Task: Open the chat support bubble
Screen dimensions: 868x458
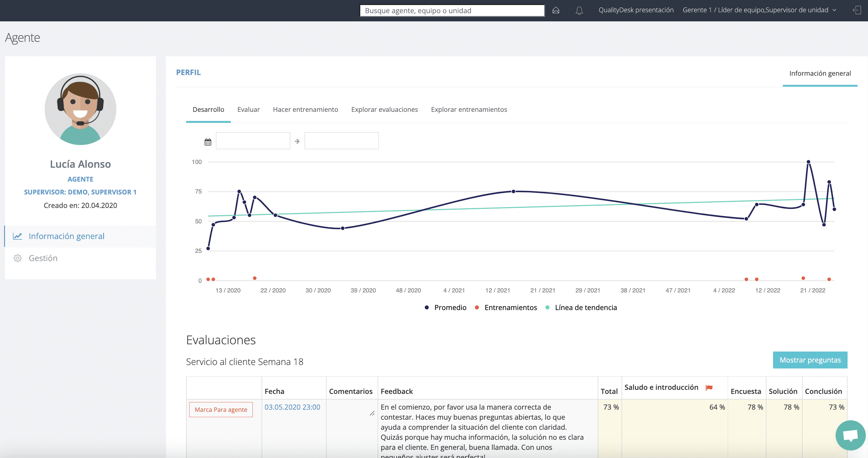Action: click(850, 435)
